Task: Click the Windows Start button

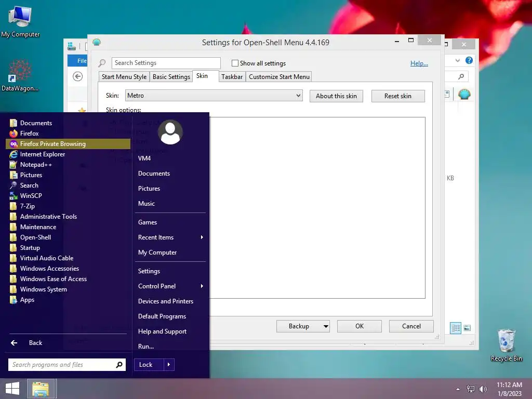Action: tap(12, 389)
